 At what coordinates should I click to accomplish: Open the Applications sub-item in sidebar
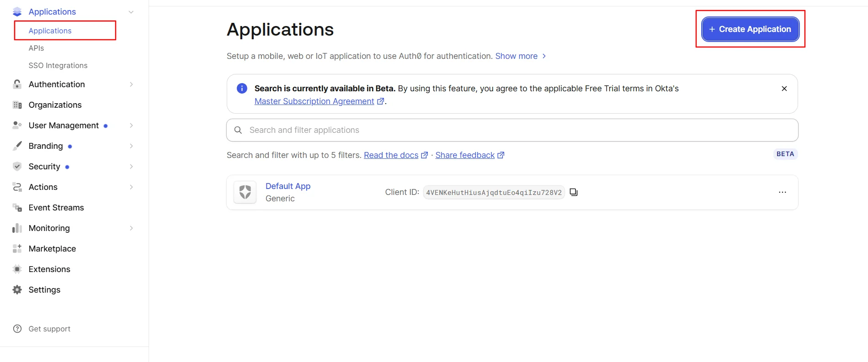pyautogui.click(x=50, y=31)
